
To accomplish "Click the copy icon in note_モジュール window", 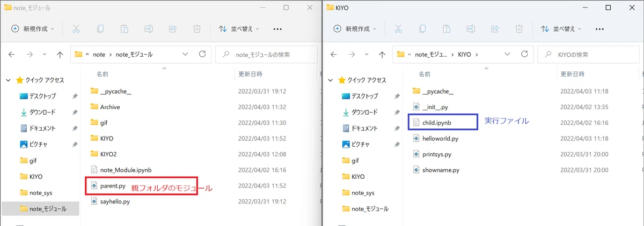I will [x=100, y=29].
